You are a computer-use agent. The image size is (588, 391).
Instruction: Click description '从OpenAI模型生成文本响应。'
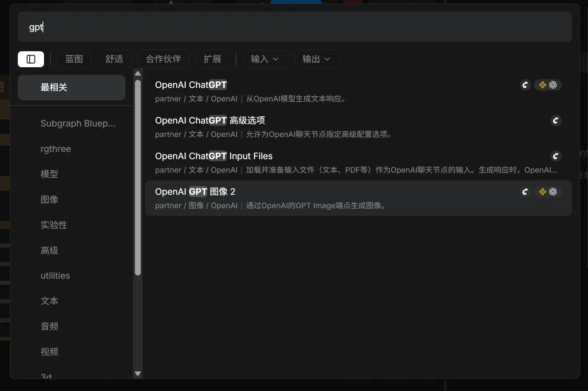296,99
